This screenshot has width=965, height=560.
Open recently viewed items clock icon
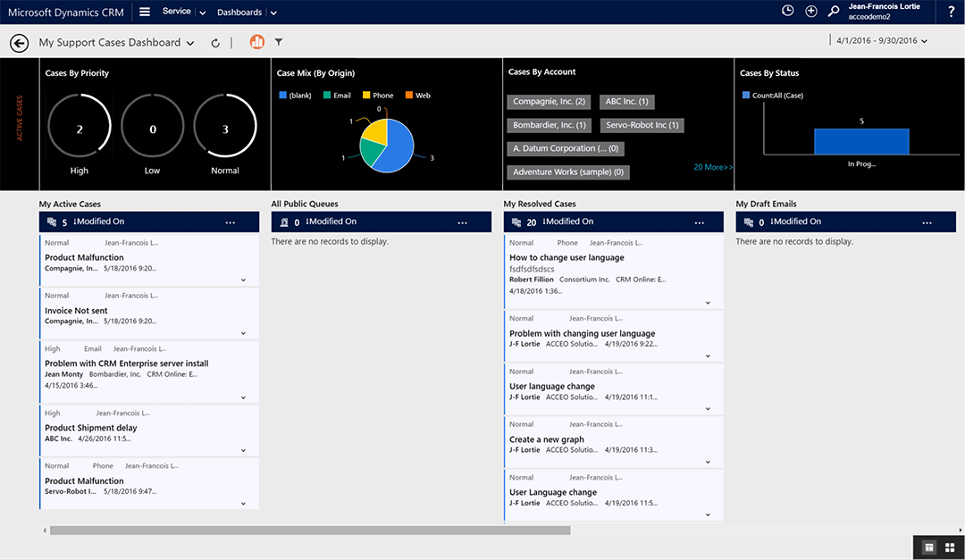[787, 11]
